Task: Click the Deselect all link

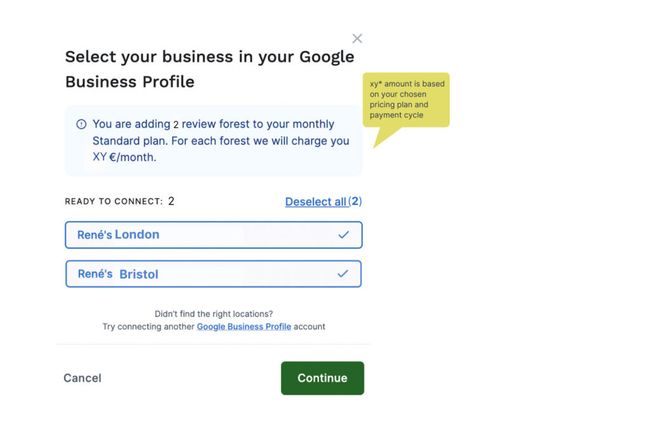Action: click(315, 202)
